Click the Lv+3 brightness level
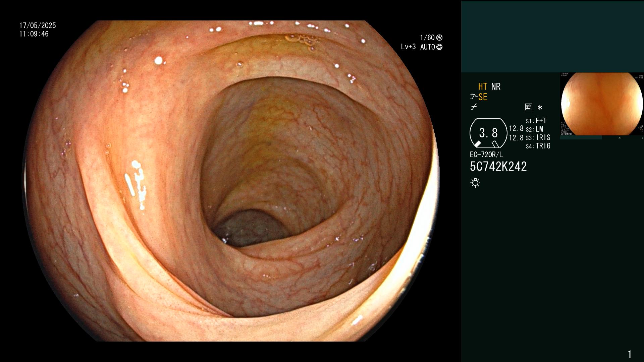 (408, 47)
